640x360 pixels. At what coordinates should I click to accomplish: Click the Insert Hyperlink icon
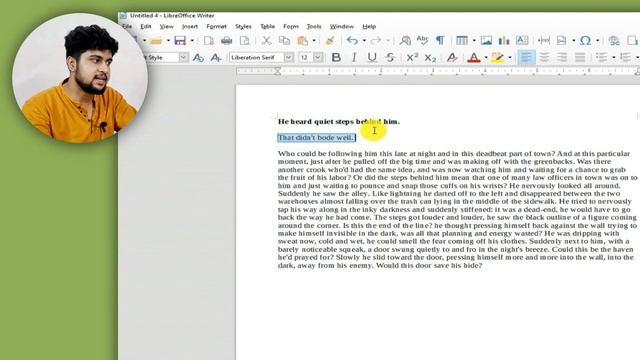tap(613, 40)
